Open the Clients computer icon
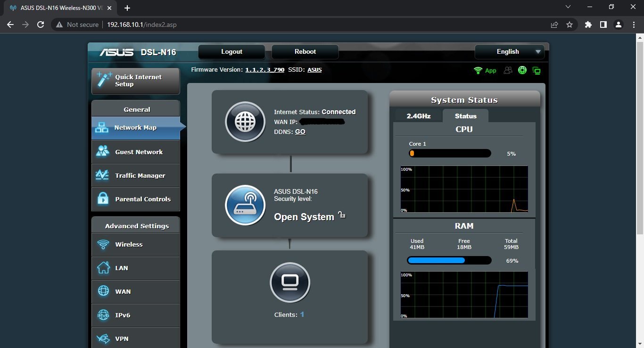The height and width of the screenshot is (348, 644). coord(290,282)
